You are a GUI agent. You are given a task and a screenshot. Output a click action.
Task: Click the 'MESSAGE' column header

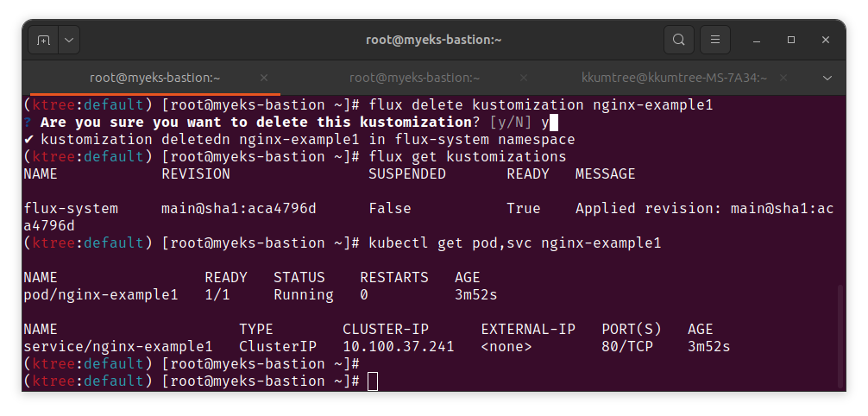(x=606, y=174)
